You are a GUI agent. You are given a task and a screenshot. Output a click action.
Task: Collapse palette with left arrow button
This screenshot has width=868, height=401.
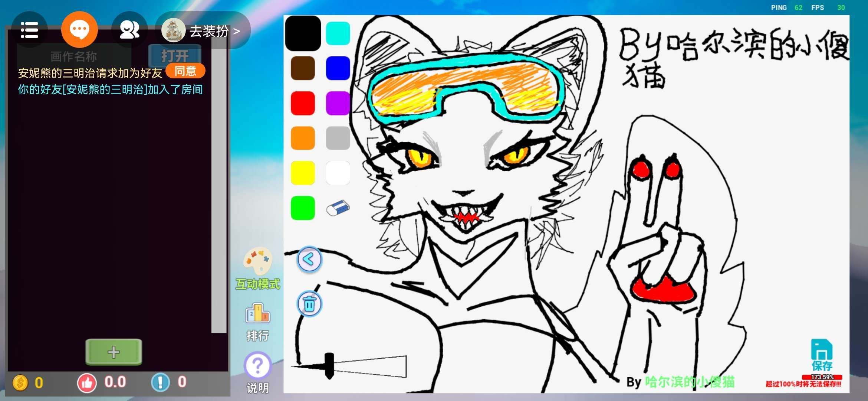[309, 260]
